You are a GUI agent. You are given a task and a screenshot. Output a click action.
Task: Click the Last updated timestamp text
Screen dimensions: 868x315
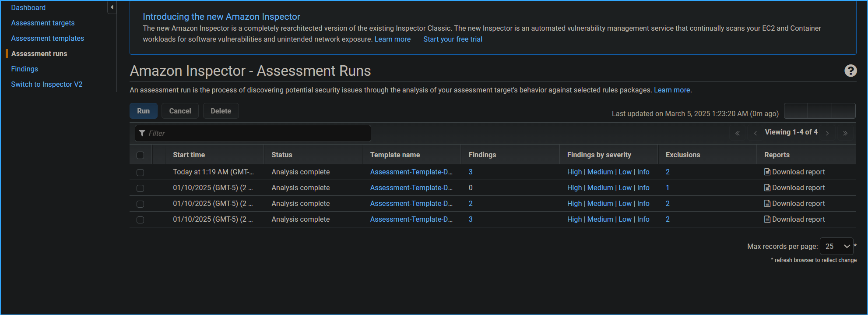pyautogui.click(x=695, y=113)
